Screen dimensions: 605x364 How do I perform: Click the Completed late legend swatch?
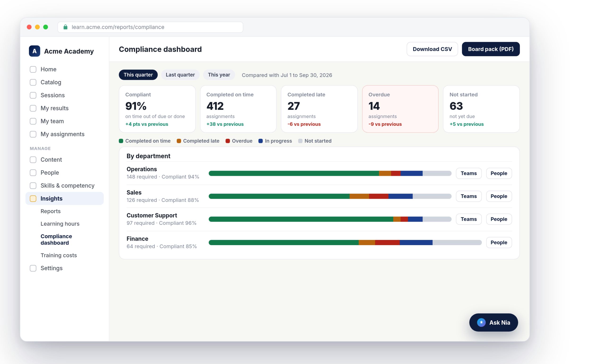(179, 141)
